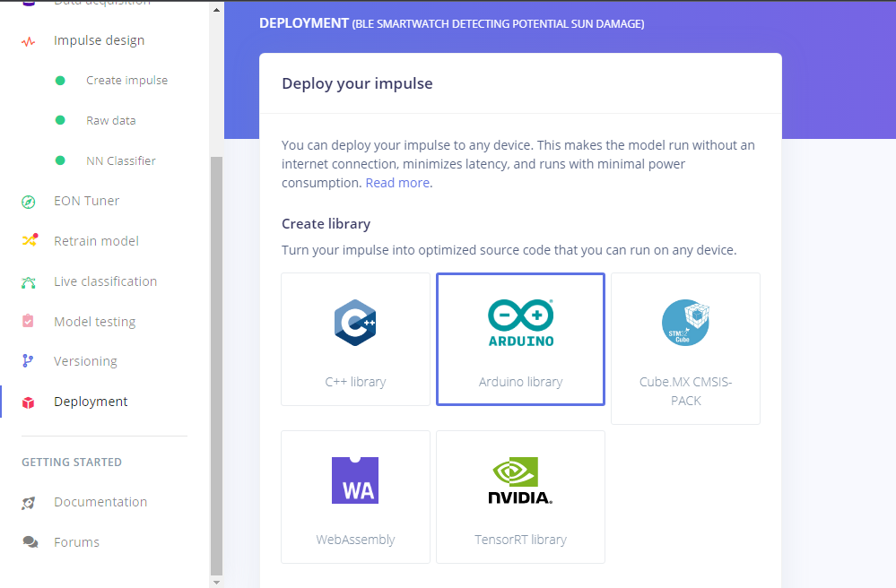The width and height of the screenshot is (896, 588).
Task: Click the C++ hexagon logo
Action: (355, 323)
